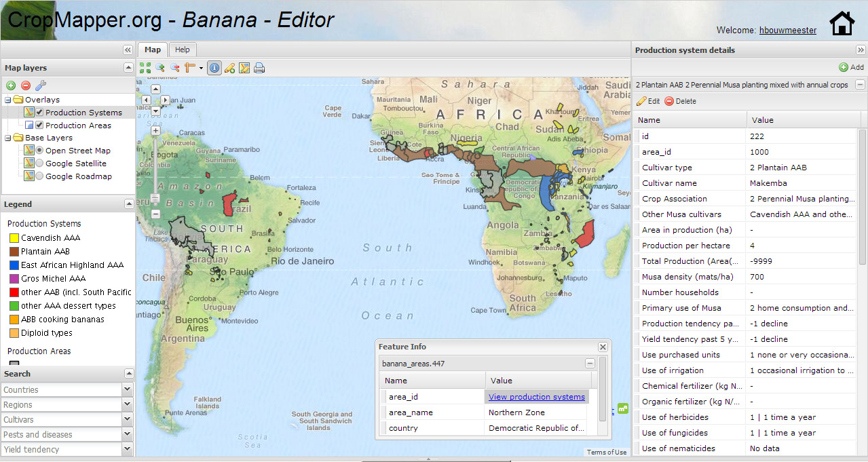The height and width of the screenshot is (462, 868).
Task: Open the Print map tool
Action: (261, 67)
